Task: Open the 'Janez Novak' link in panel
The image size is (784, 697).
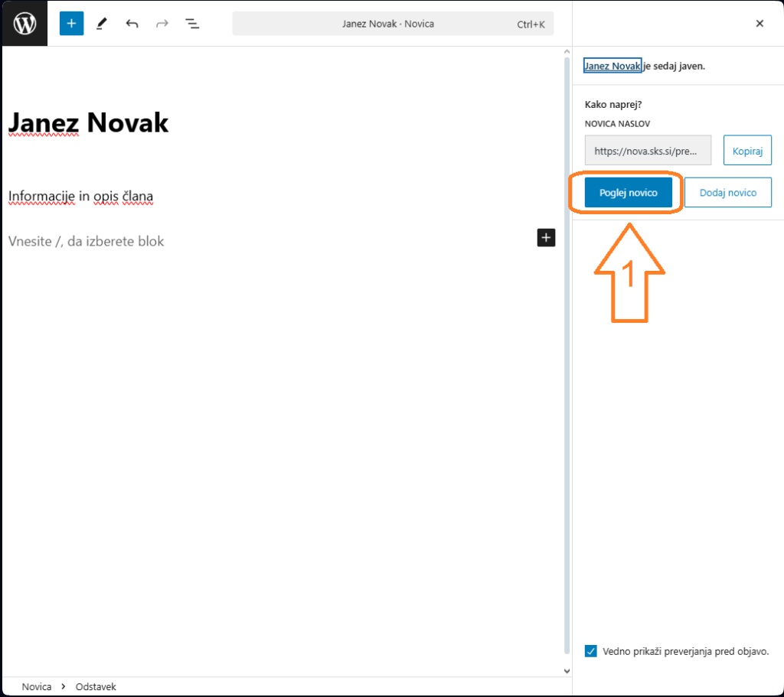Action: point(612,66)
